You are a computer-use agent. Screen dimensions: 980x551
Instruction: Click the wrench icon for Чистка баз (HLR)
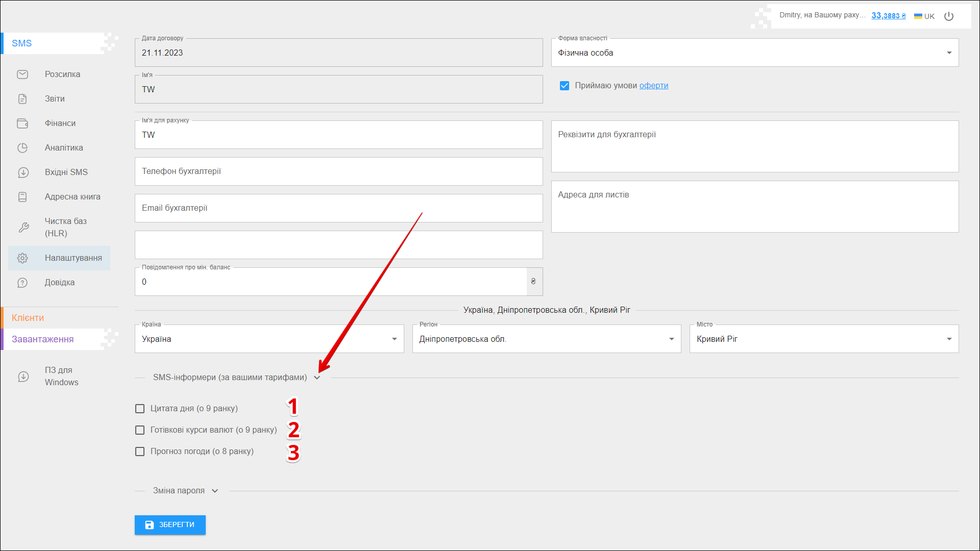coord(23,228)
